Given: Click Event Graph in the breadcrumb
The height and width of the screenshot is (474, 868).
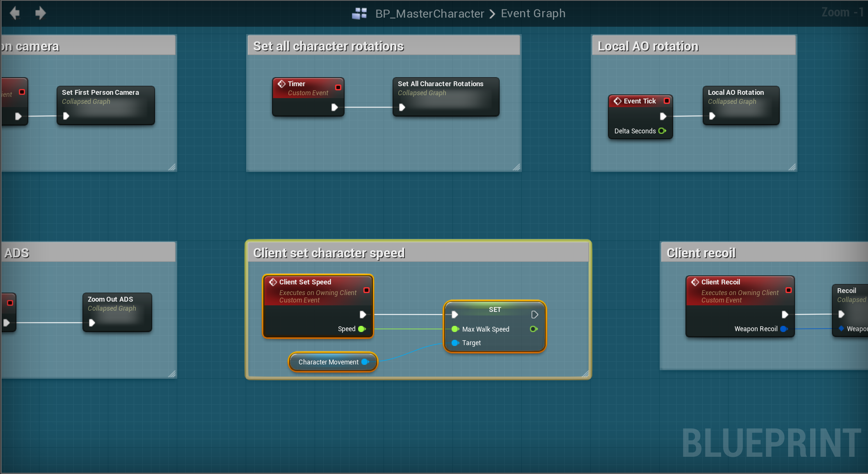Looking at the screenshot, I should tap(533, 14).
